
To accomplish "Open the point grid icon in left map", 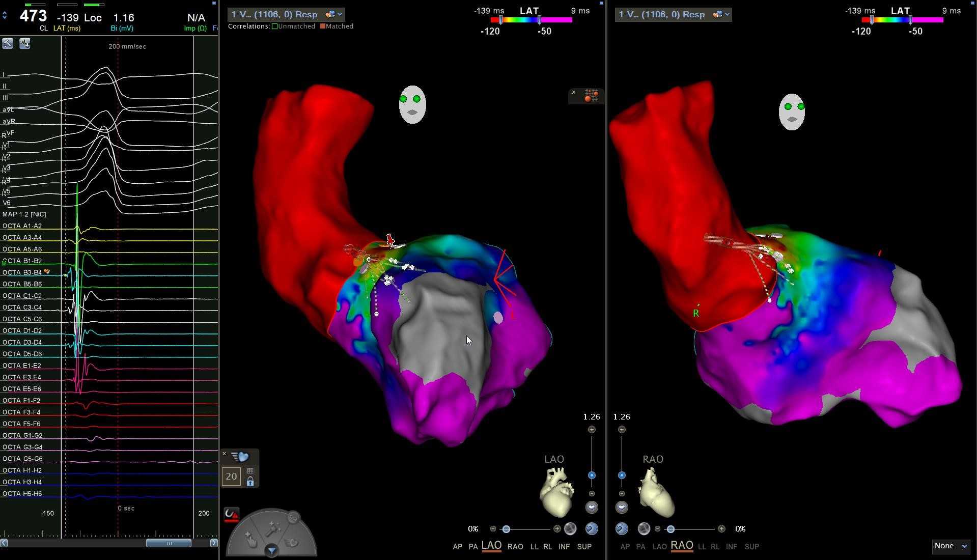I will [x=591, y=95].
